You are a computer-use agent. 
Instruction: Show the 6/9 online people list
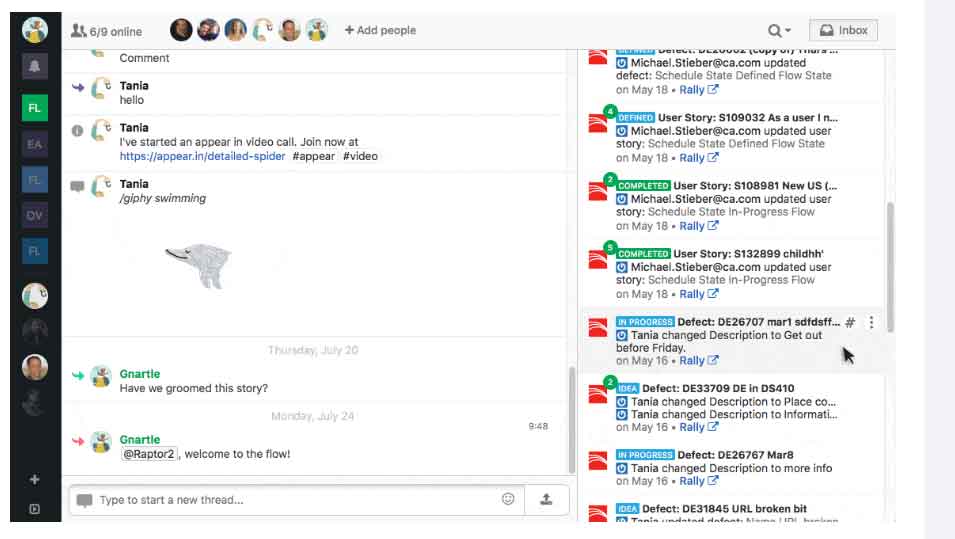tap(106, 31)
